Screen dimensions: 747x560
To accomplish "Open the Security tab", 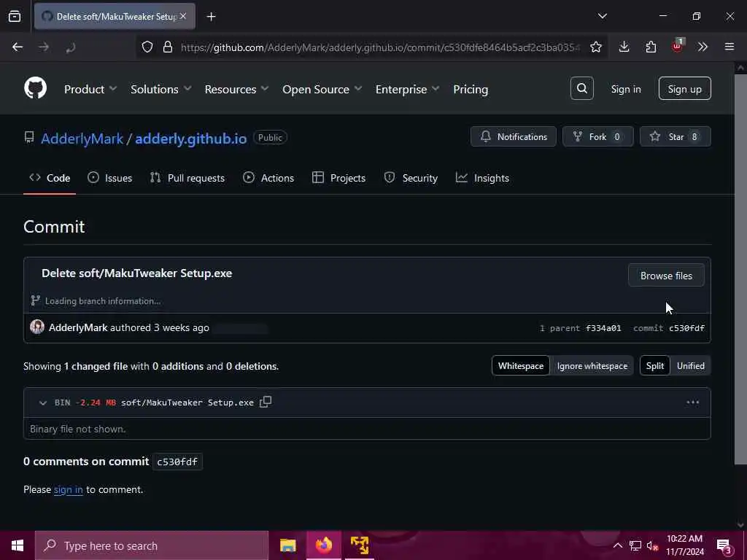I will 411,178.
